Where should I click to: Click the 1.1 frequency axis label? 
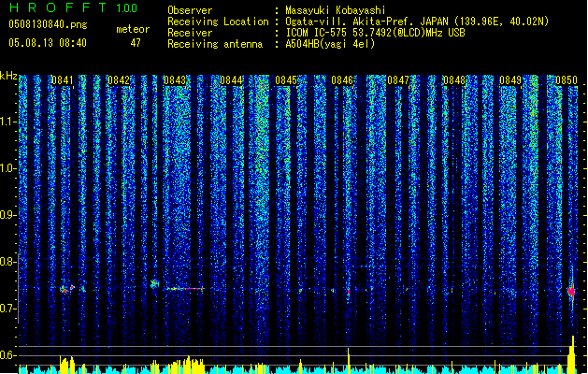8,122
